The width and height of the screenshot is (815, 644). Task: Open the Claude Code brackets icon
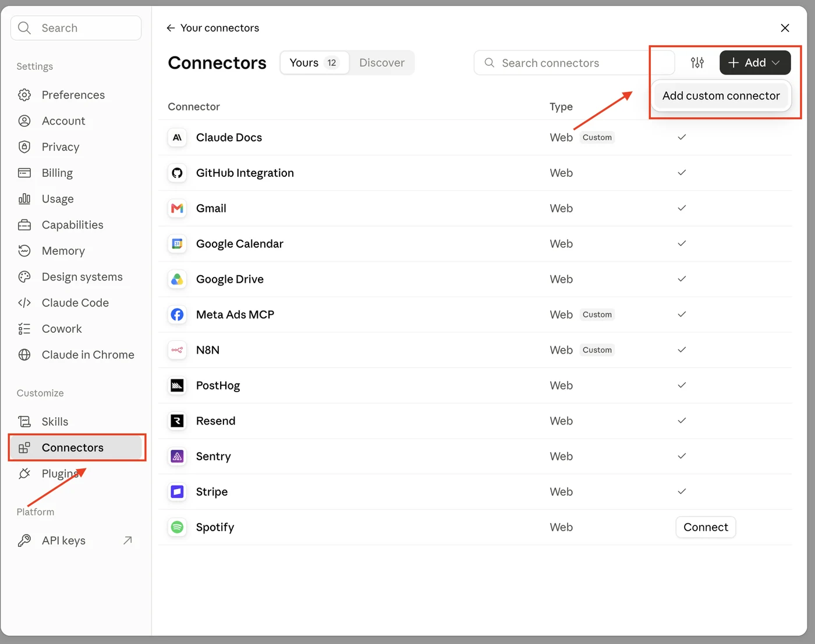[24, 303]
